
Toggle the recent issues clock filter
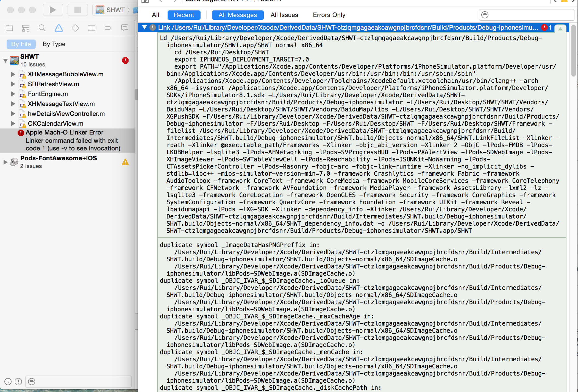pos(8,381)
